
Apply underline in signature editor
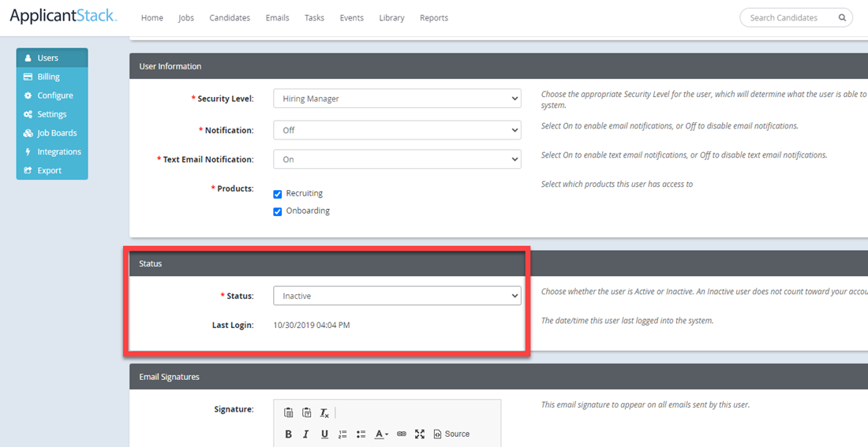[x=324, y=434]
